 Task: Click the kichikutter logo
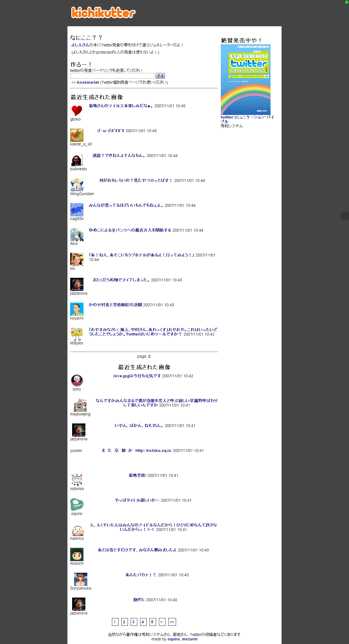[x=103, y=13]
